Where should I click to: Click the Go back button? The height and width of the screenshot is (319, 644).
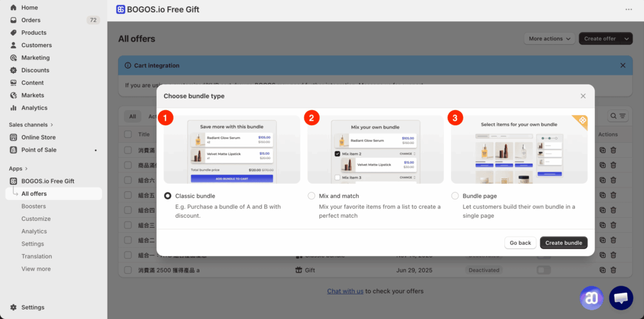pyautogui.click(x=520, y=242)
